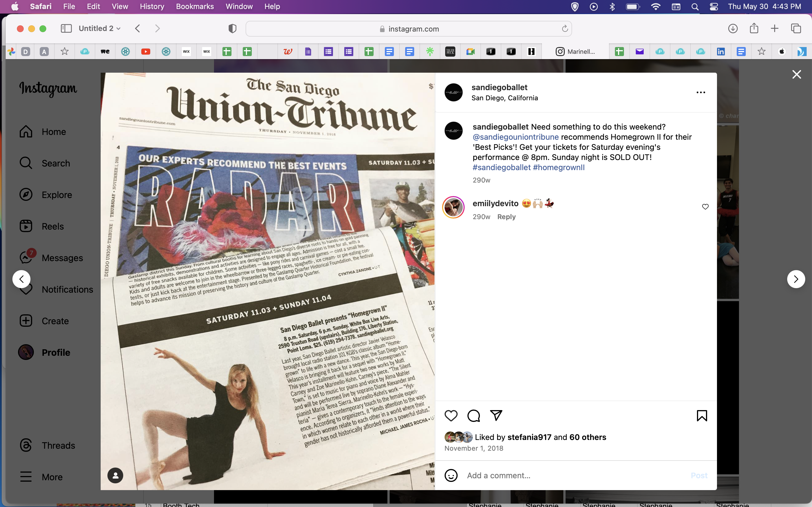
Task: Expand the More menu in sidebar
Action: point(52,477)
